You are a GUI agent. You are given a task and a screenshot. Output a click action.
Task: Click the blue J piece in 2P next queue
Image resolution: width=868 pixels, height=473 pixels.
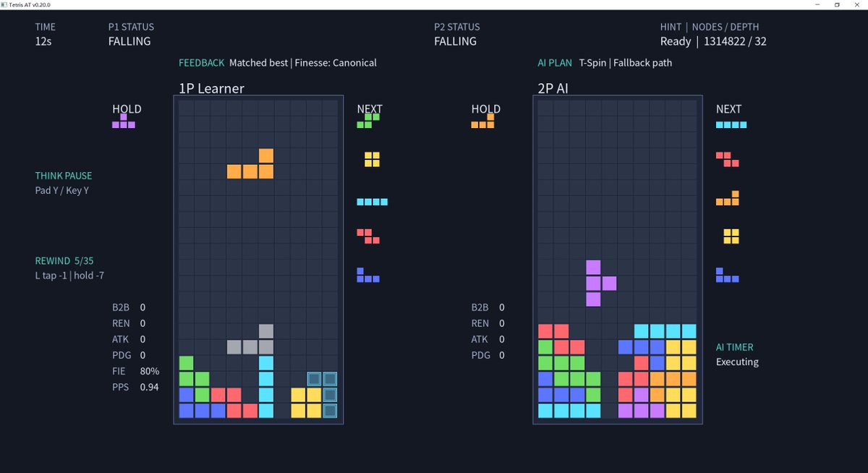pyautogui.click(x=728, y=275)
